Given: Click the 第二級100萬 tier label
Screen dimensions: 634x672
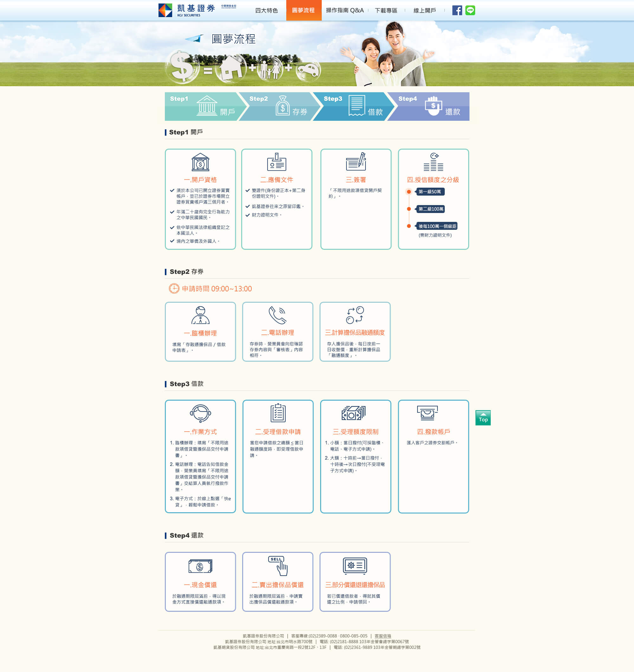Looking at the screenshot, I should click(430, 209).
